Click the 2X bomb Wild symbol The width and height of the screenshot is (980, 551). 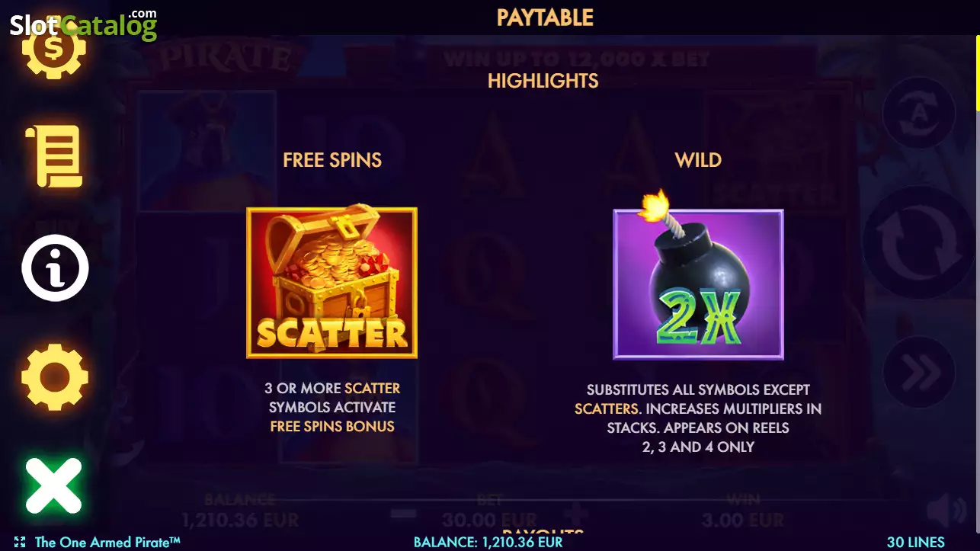pyautogui.click(x=698, y=284)
